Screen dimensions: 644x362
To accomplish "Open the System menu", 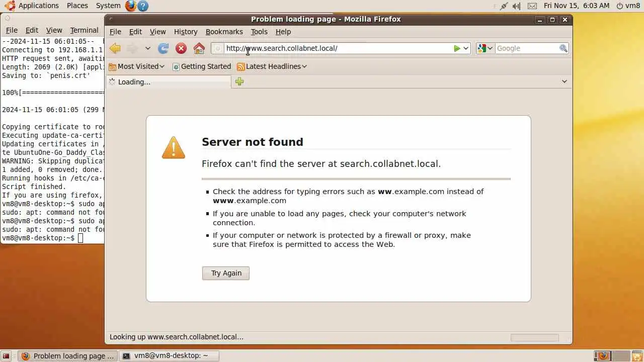I will (108, 6).
